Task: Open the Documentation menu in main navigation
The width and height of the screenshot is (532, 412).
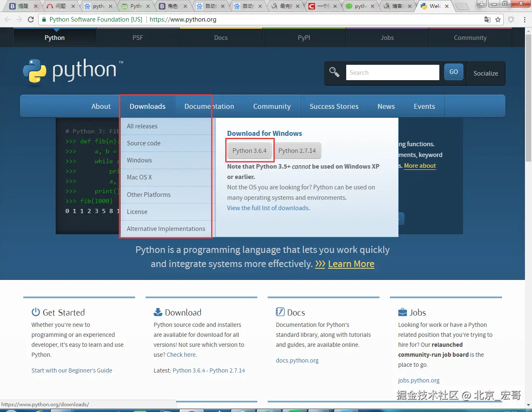Action: tap(209, 106)
